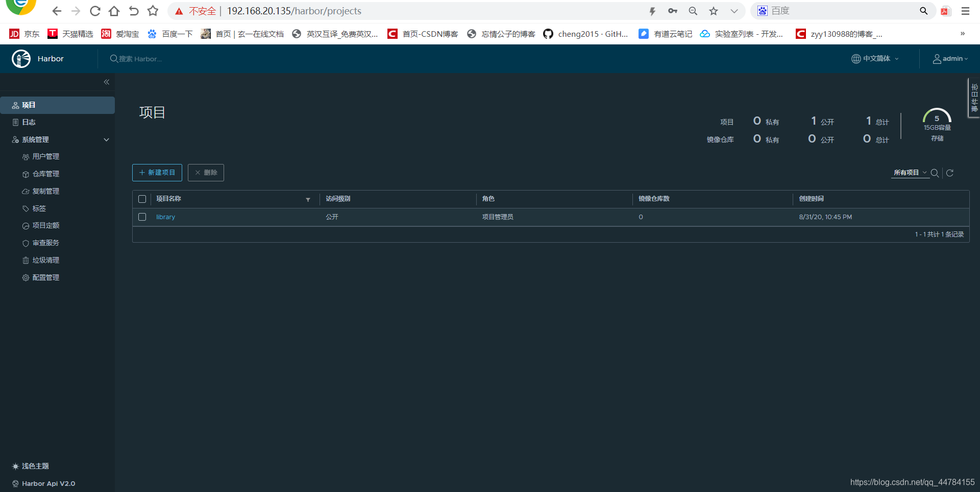The width and height of the screenshot is (980, 492).
Task: Click the favorite star icon in address bar
Action: click(x=714, y=11)
